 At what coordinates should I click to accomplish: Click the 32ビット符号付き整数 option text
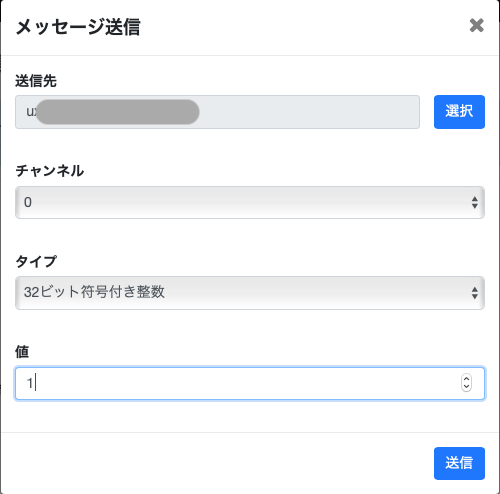tap(94, 292)
